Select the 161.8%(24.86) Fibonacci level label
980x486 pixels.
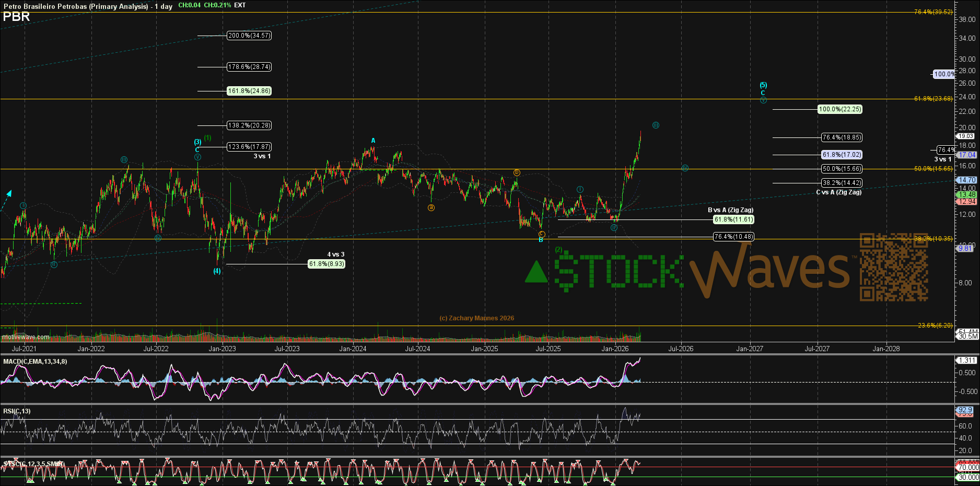249,91
